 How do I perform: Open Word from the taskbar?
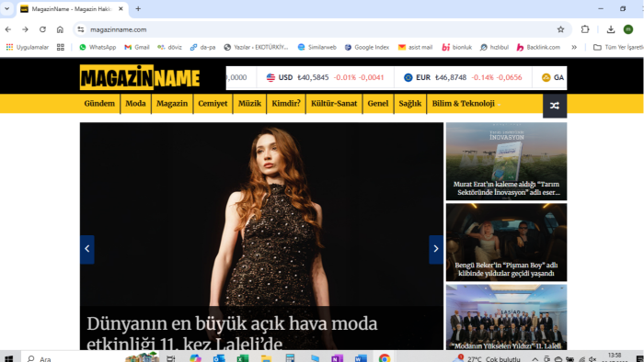361,358
